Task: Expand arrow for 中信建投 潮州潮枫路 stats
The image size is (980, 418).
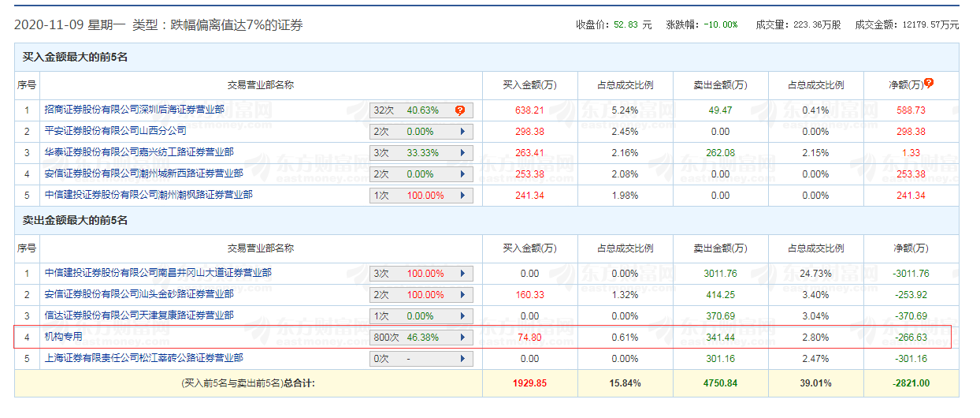Action: coord(462,196)
